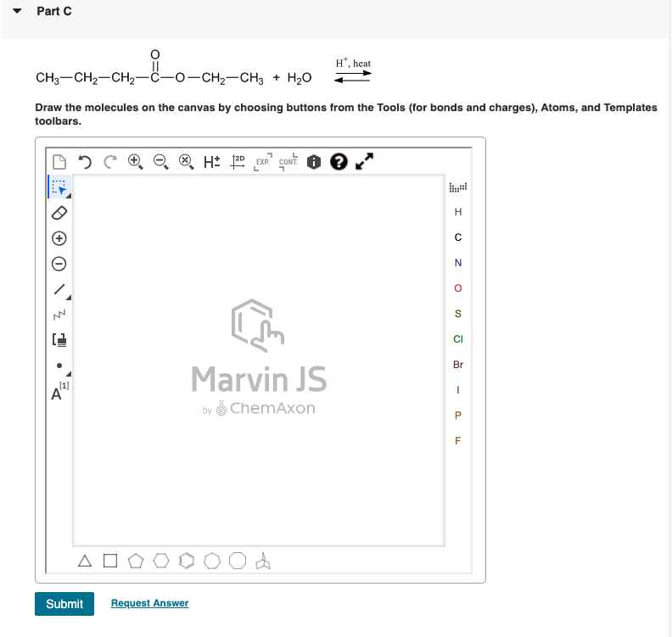Viewport: 672px width, 637px height.
Task: Insert cyclopentane pentagon template
Action: pyautogui.click(x=136, y=561)
